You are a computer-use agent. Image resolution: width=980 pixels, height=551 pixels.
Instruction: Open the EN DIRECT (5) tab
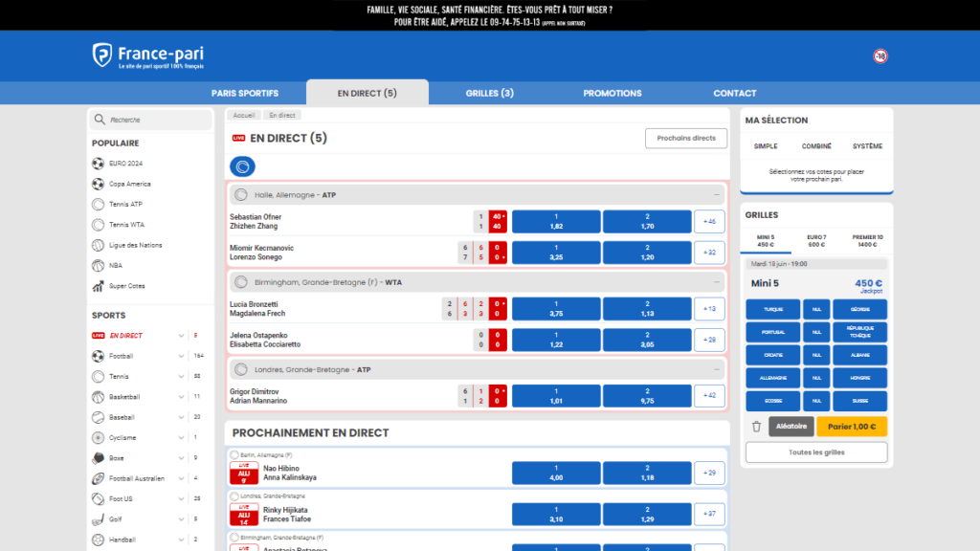pyautogui.click(x=367, y=93)
